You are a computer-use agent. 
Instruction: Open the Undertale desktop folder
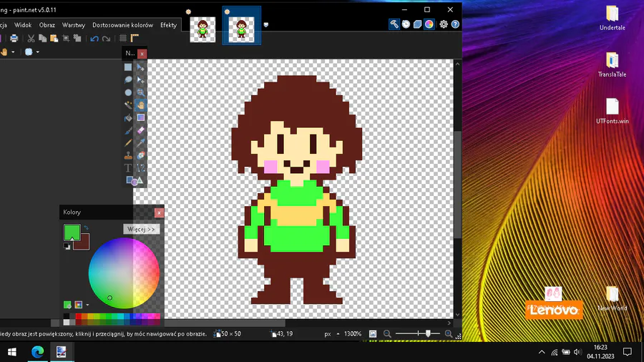pos(612,18)
